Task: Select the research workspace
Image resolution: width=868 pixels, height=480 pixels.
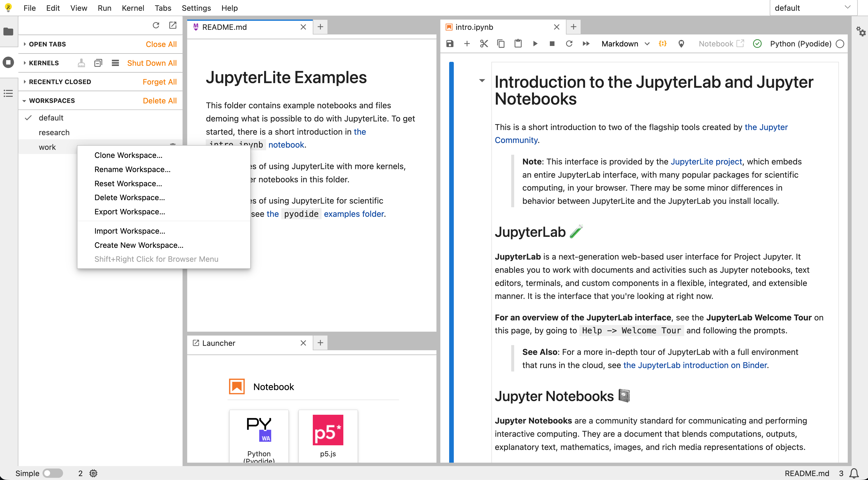Action: tap(54, 132)
